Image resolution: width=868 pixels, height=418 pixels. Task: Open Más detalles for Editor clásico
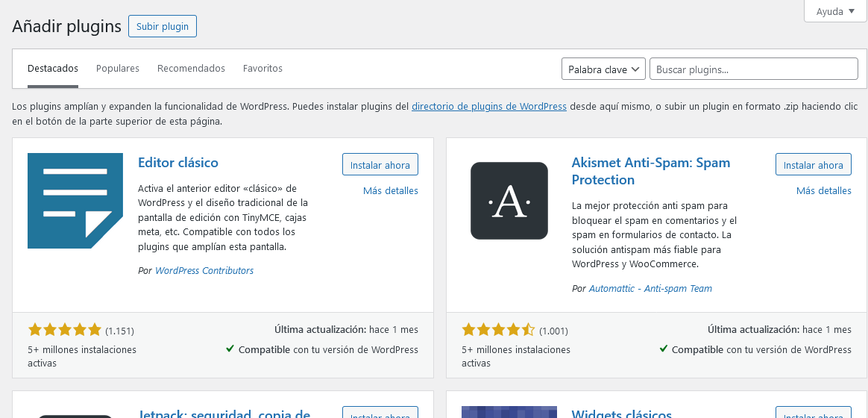pyautogui.click(x=390, y=191)
